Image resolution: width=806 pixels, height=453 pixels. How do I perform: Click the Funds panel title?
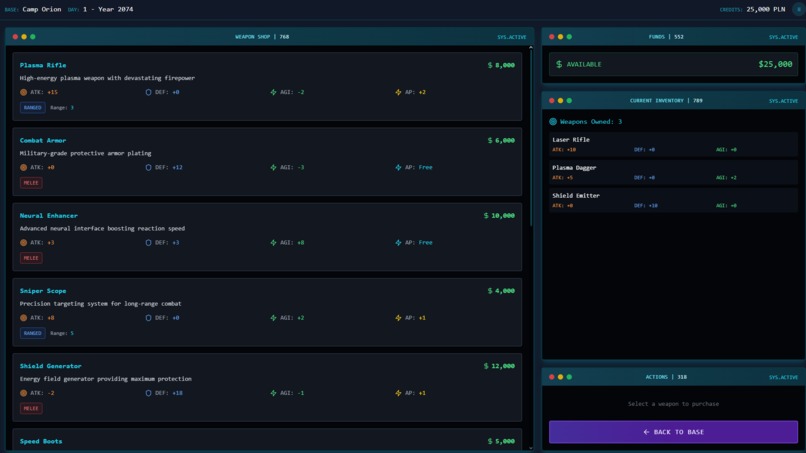(666, 37)
